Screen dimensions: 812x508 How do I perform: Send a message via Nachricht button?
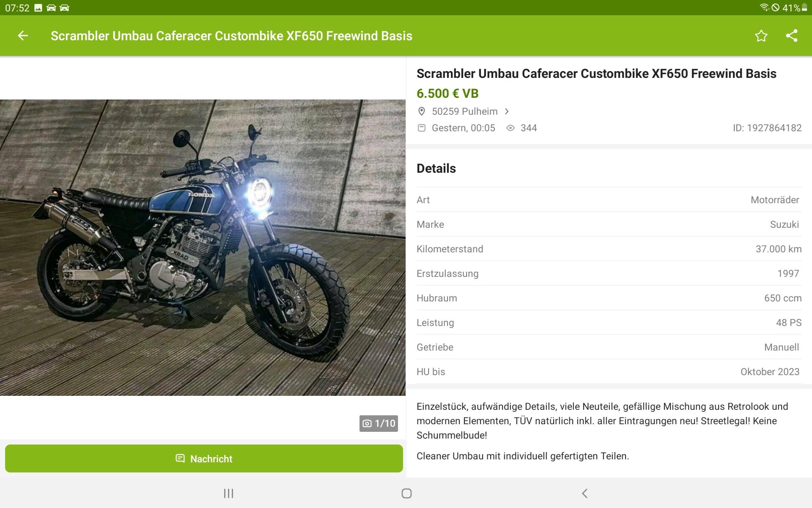204,458
